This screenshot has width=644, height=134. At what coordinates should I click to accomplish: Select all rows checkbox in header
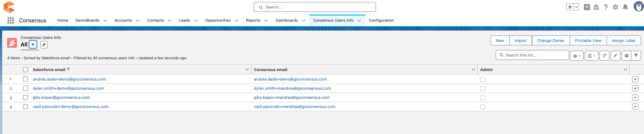coord(25,70)
